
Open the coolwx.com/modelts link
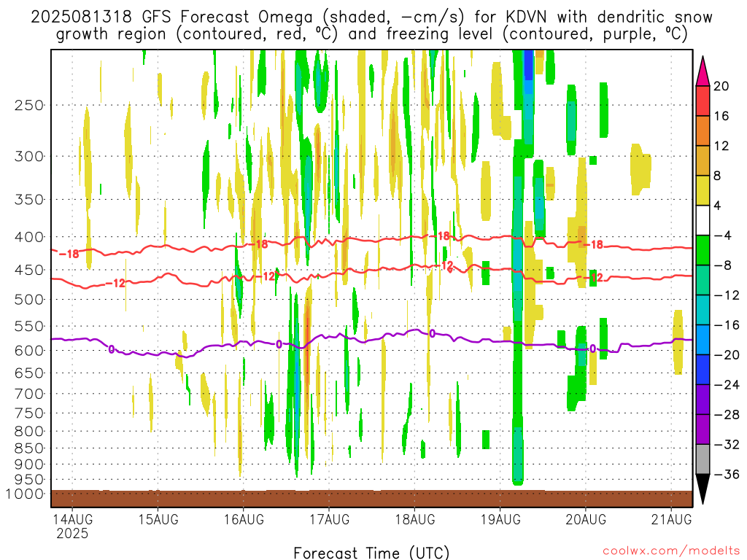click(671, 551)
